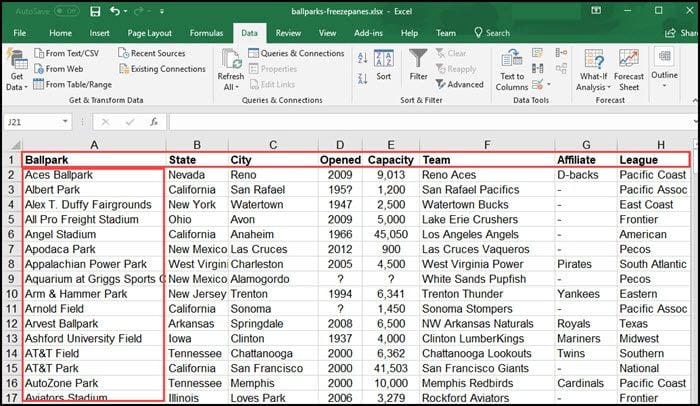Show the Queries & Connections pane
The width and height of the screenshot is (700, 406).
click(x=296, y=53)
